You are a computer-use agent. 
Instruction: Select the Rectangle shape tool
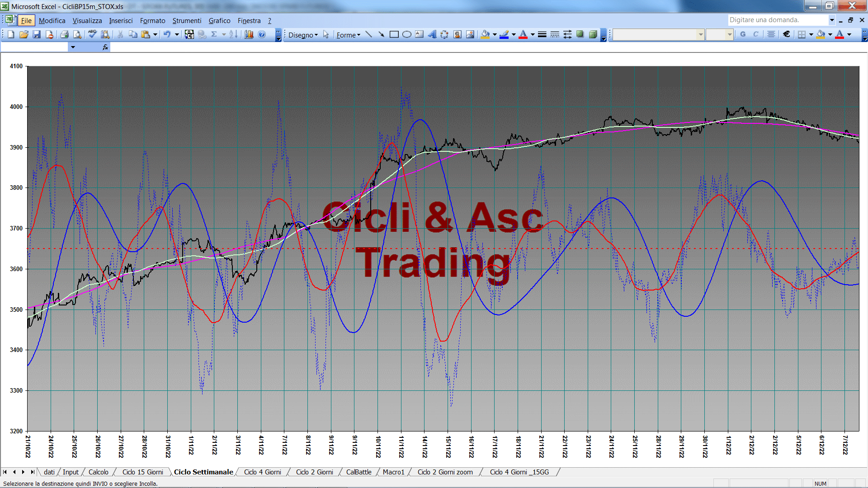pyautogui.click(x=394, y=34)
